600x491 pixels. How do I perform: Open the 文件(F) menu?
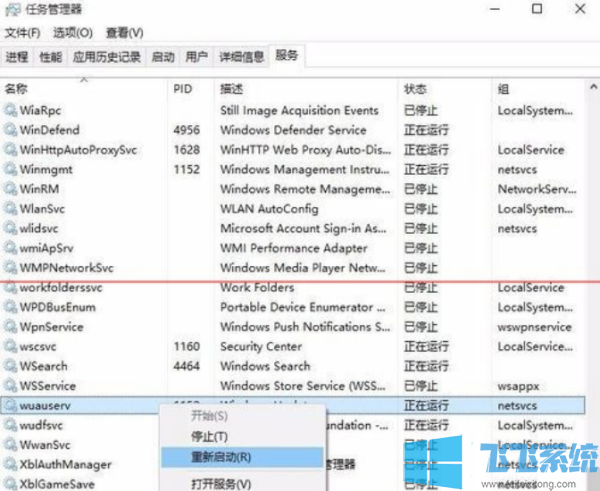coord(23,33)
